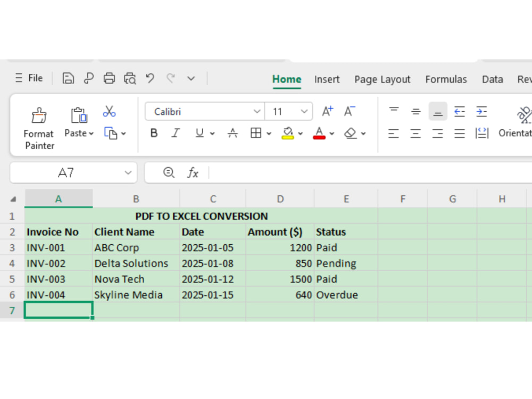Viewport: 532px width, 399px height.
Task: Click the Decrease Indent icon
Action: coord(460,111)
